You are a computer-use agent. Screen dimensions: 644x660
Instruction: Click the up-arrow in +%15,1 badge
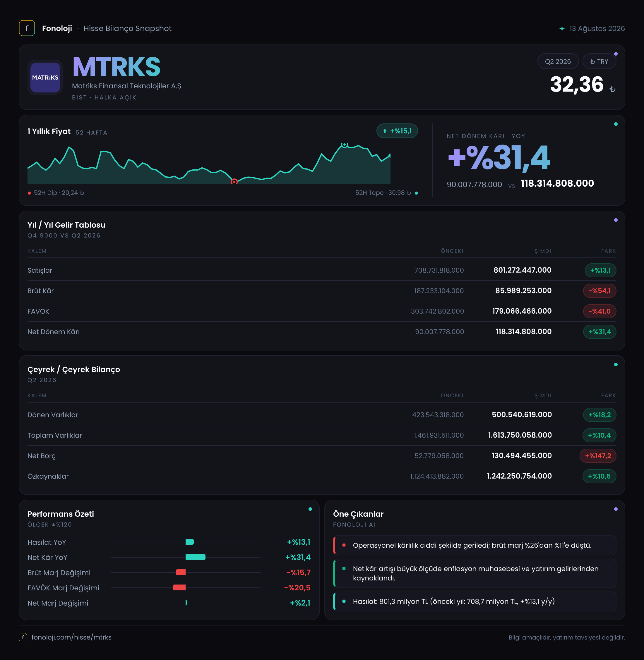coord(385,131)
